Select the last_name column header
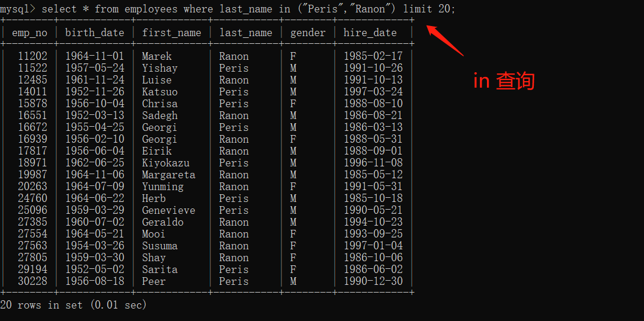This screenshot has height=321, width=644. 246,33
